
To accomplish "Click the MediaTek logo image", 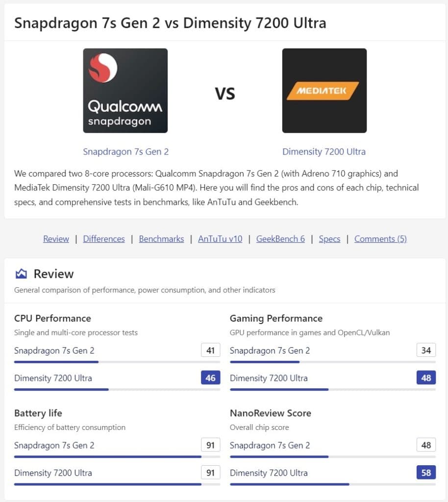I will pyautogui.click(x=324, y=90).
